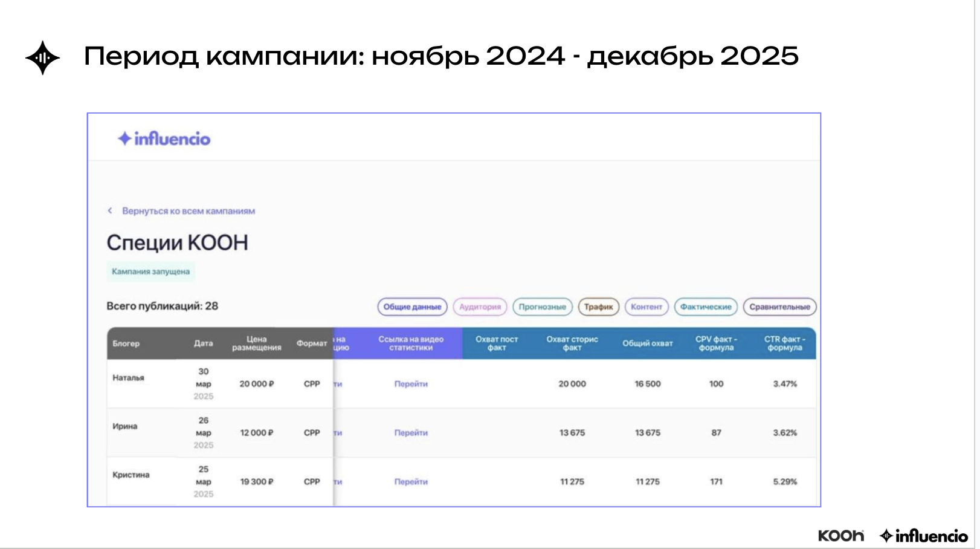Viewport: 980px width, 549px height.
Task: Click the Охват сторис факт column header
Action: point(572,343)
